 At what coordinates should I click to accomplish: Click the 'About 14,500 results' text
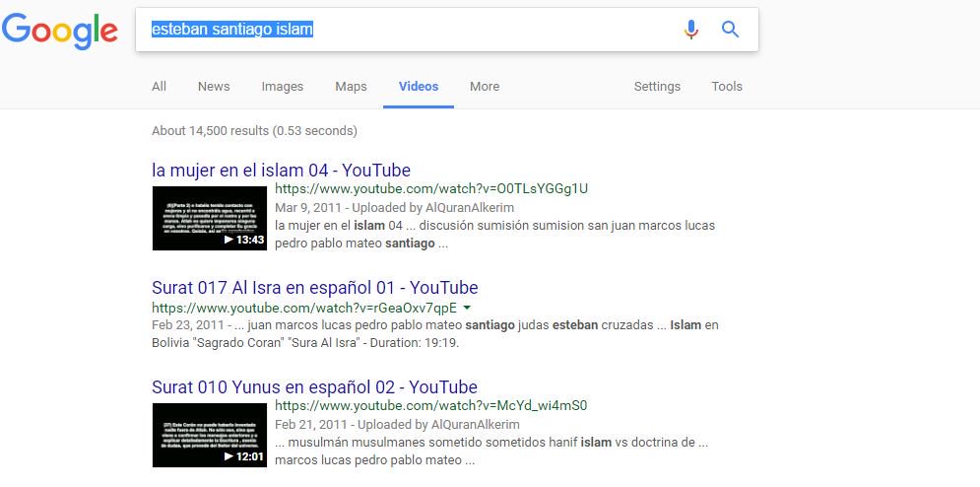254,131
